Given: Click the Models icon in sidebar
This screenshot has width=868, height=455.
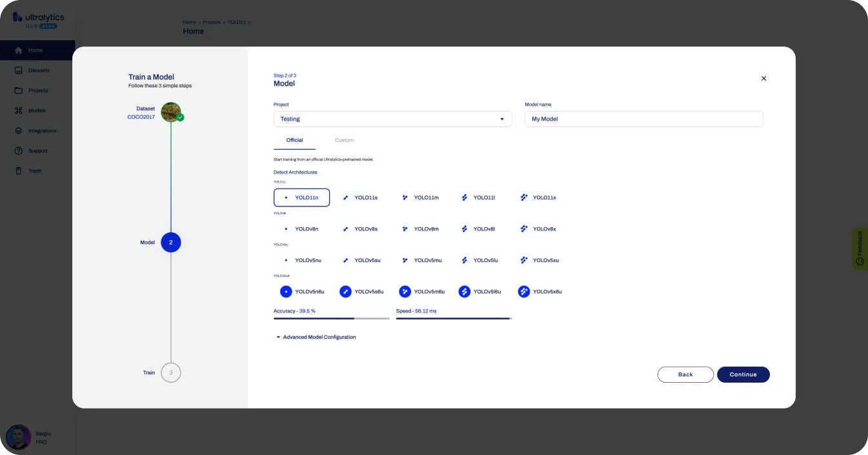Looking at the screenshot, I should click(18, 110).
